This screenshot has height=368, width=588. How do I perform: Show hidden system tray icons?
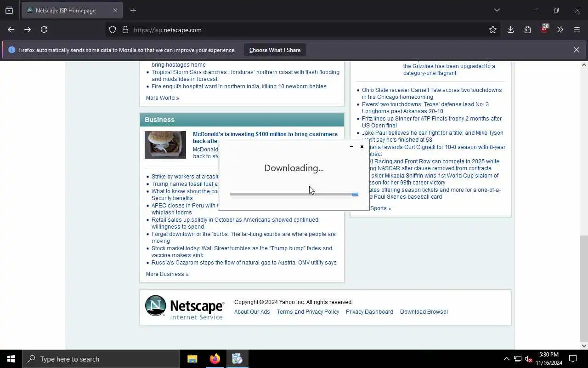(506, 359)
